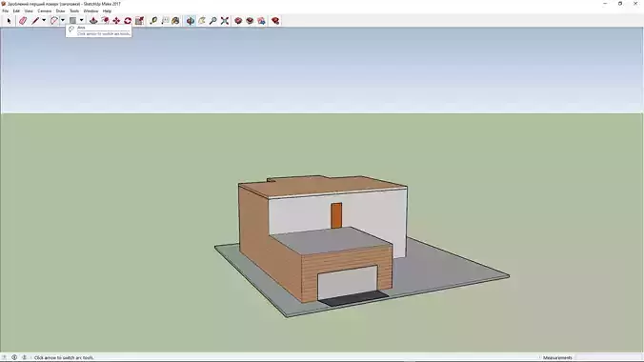This screenshot has width=644, height=362.
Task: Open the Draw menu
Action: click(60, 11)
